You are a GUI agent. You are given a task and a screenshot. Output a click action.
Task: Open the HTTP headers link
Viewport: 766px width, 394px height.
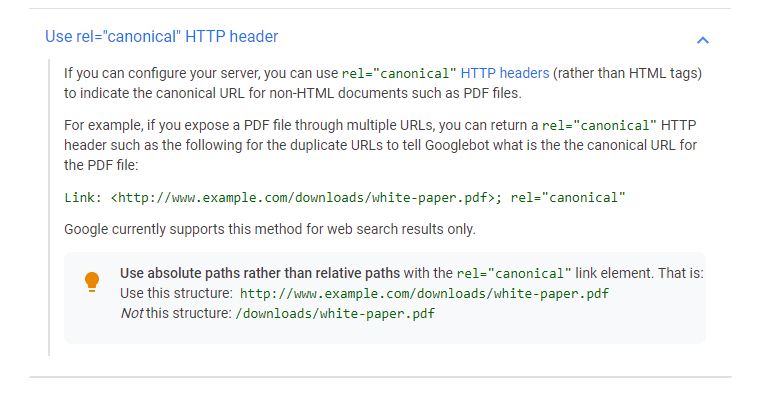tap(505, 73)
